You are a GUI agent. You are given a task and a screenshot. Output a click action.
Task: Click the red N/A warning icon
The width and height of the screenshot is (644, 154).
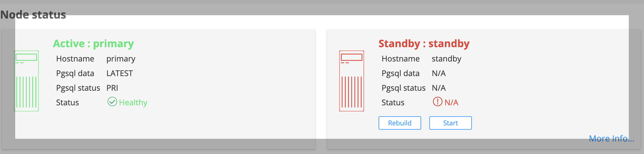(438, 102)
